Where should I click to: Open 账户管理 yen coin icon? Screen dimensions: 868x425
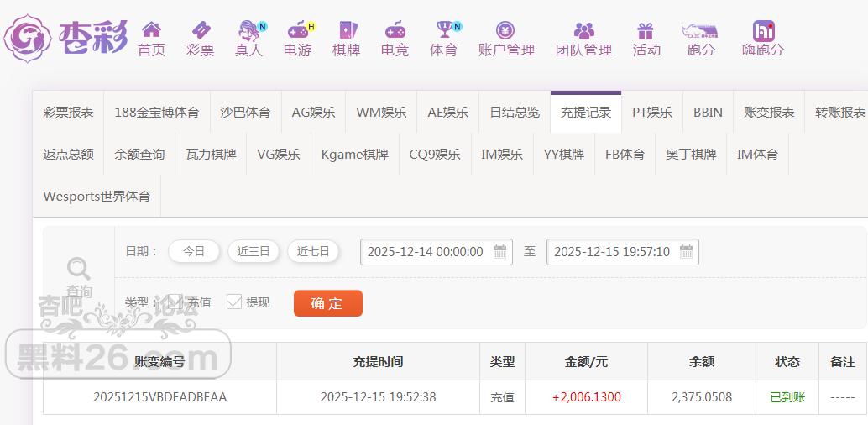pos(505,30)
